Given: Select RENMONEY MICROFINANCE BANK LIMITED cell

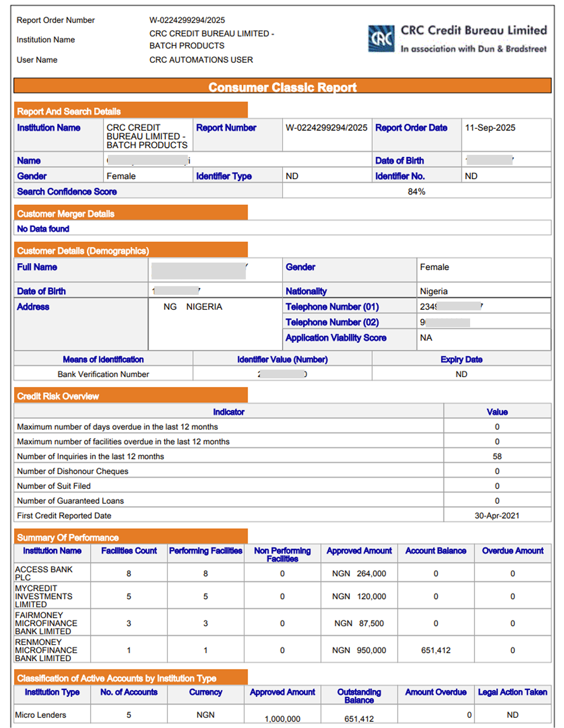Looking at the screenshot, I should [x=46, y=650].
